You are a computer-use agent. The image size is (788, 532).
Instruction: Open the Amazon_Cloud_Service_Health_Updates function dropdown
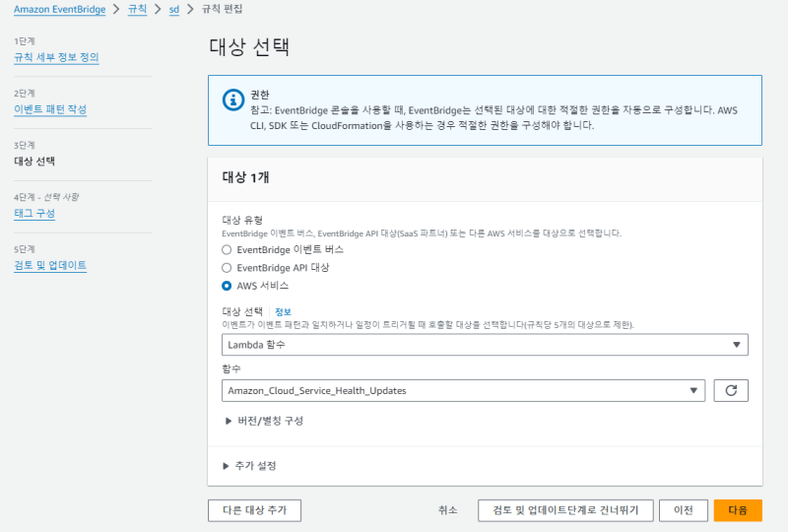coord(463,390)
